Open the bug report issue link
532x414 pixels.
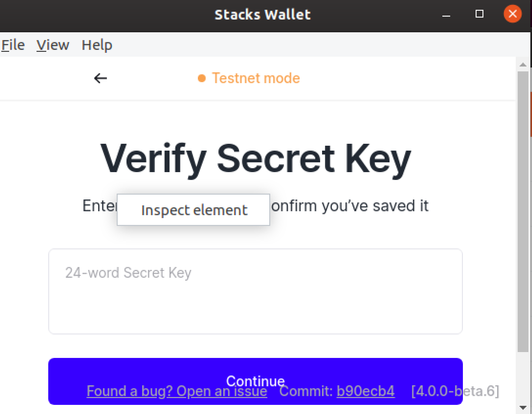tap(176, 391)
